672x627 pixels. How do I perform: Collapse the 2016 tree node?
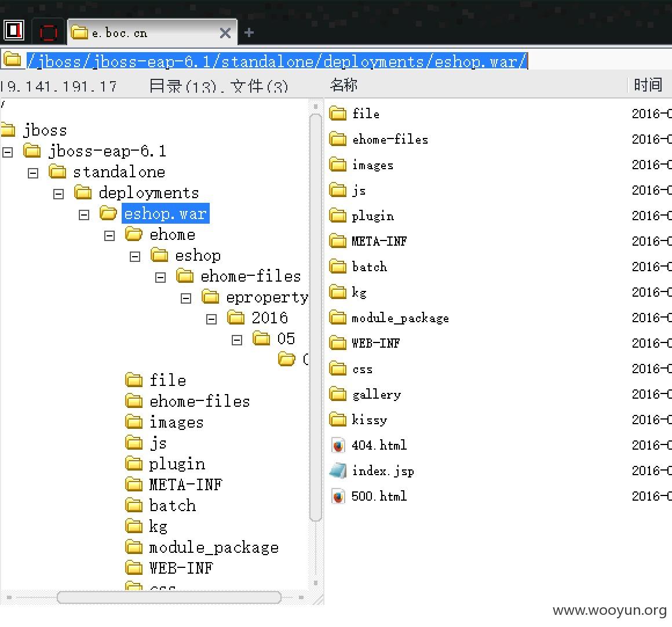(x=211, y=319)
